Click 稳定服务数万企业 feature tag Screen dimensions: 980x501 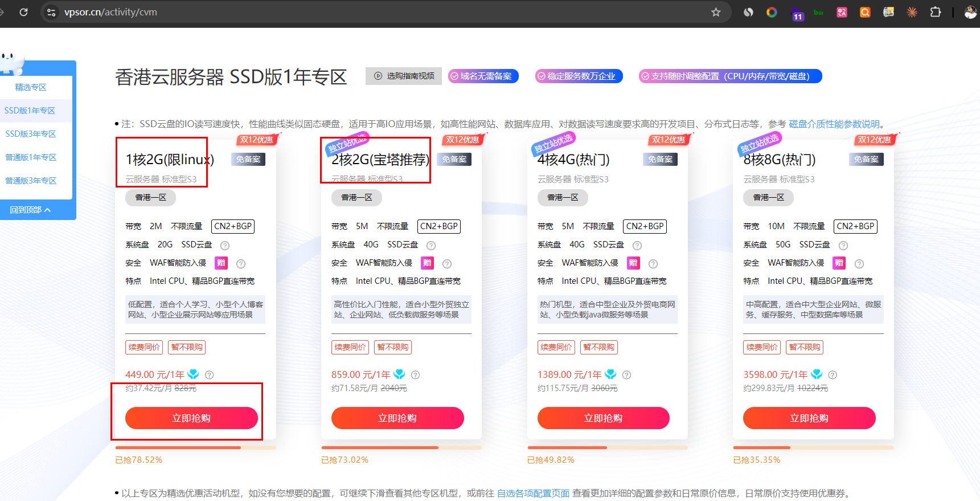pyautogui.click(x=579, y=76)
